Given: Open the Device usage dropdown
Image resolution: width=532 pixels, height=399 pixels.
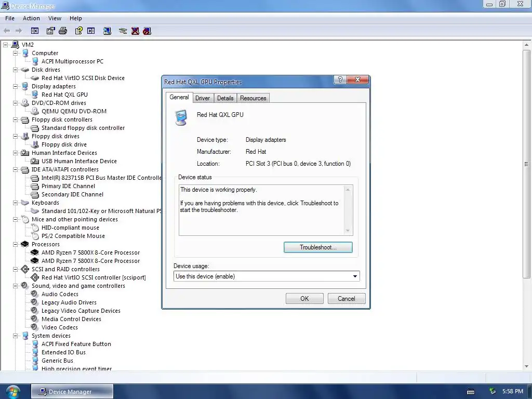Looking at the screenshot, I should (355, 276).
